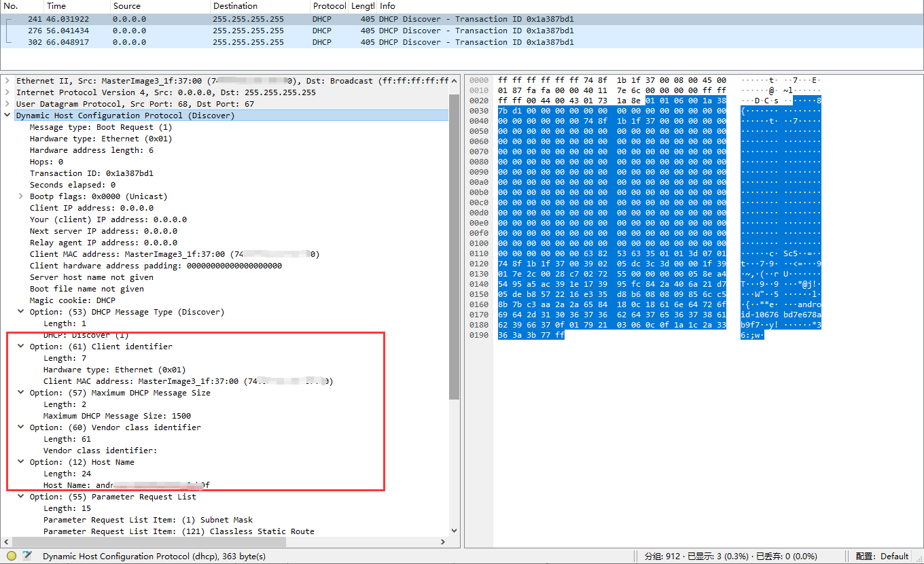Select Transaction ID: 0x1a387bd1 field
924x564 pixels.
click(x=91, y=173)
